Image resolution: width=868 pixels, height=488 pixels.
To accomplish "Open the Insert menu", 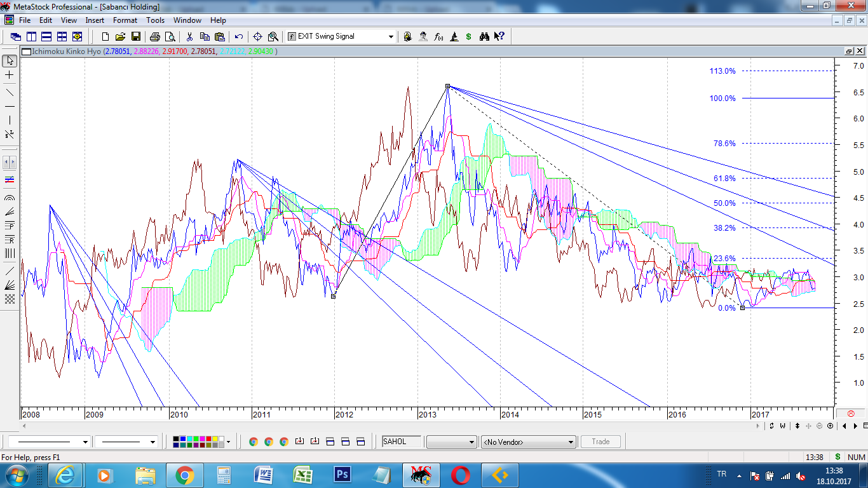I will (x=95, y=20).
